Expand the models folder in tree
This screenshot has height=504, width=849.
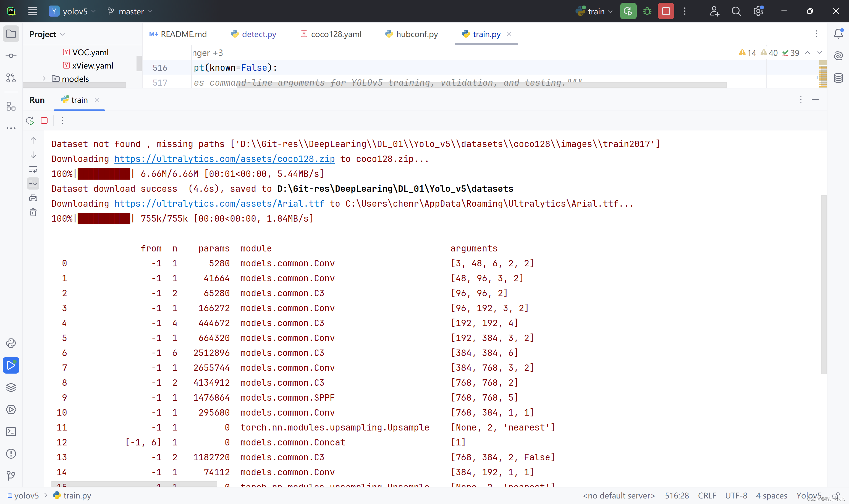pyautogui.click(x=44, y=78)
